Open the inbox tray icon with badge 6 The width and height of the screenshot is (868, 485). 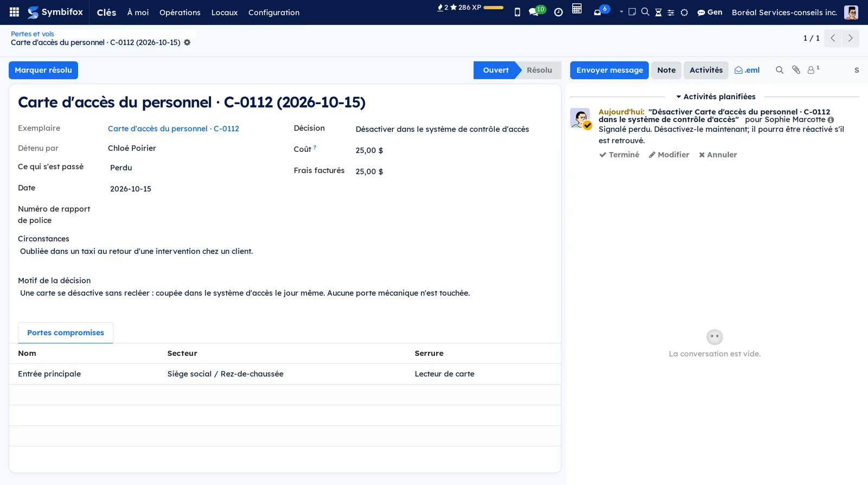coord(601,11)
